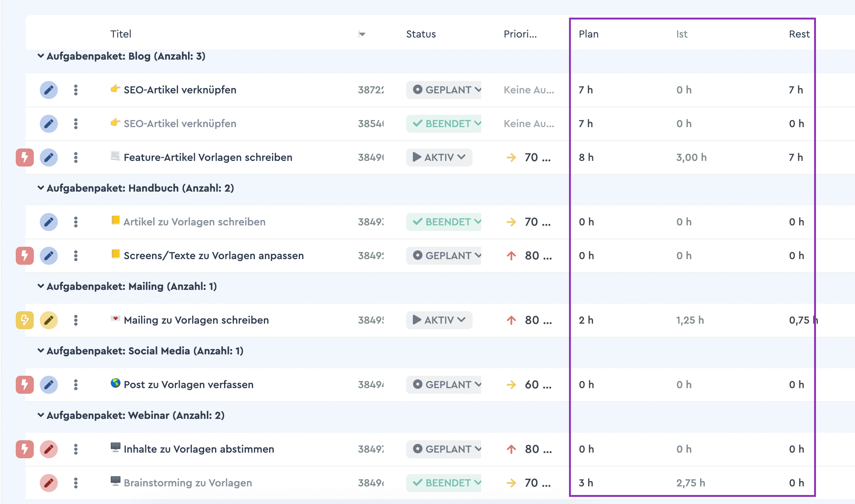Open three-dot menu for Brainstorming zu Vorlagen
855x504 pixels.
point(76,483)
